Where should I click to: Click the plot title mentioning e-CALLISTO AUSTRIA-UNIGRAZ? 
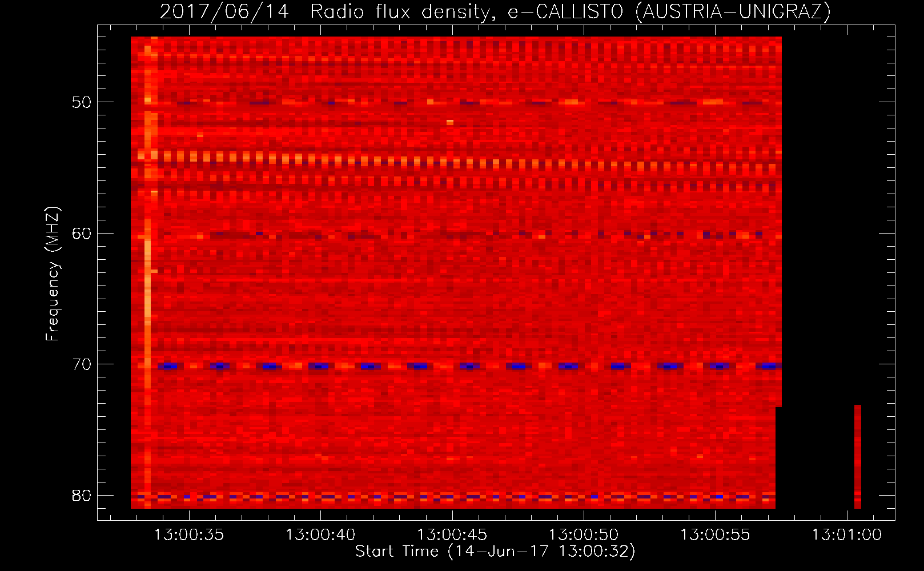(495, 11)
